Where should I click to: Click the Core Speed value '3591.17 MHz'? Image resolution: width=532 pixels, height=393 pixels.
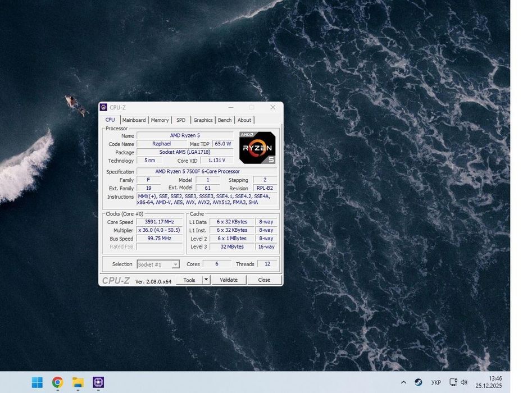click(x=160, y=222)
